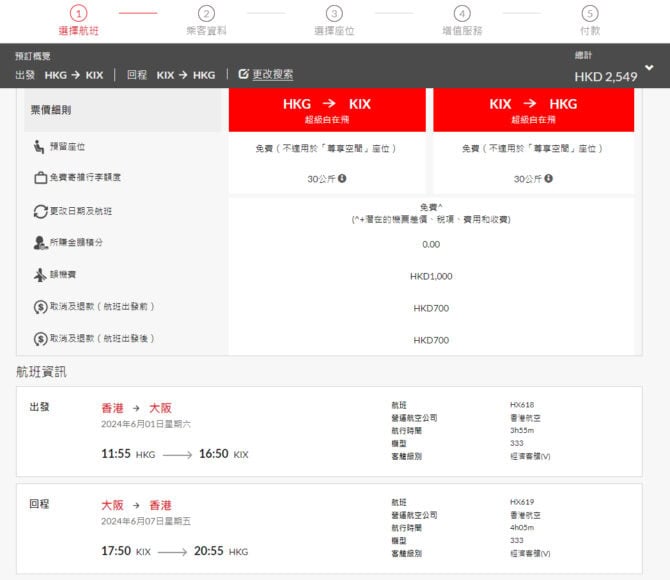Open the 更改搜索 link
This screenshot has height=580, width=670.
[x=272, y=74]
